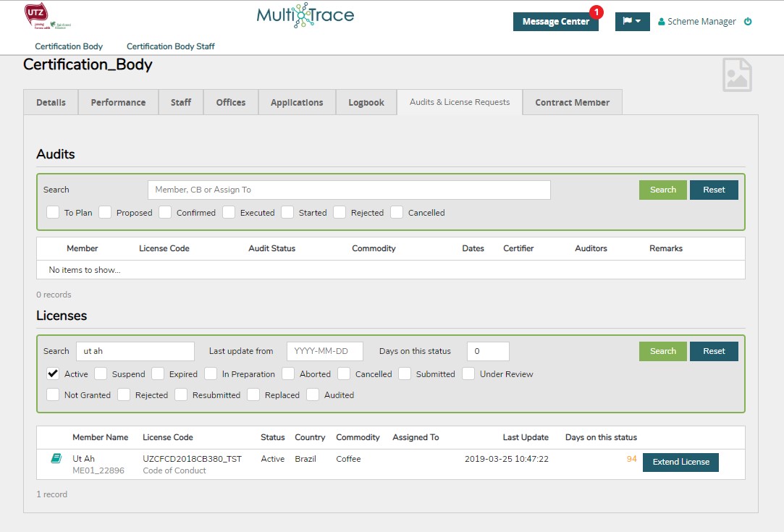Viewport: 784px width, 532px height.
Task: Open the Message Center
Action: coord(555,22)
